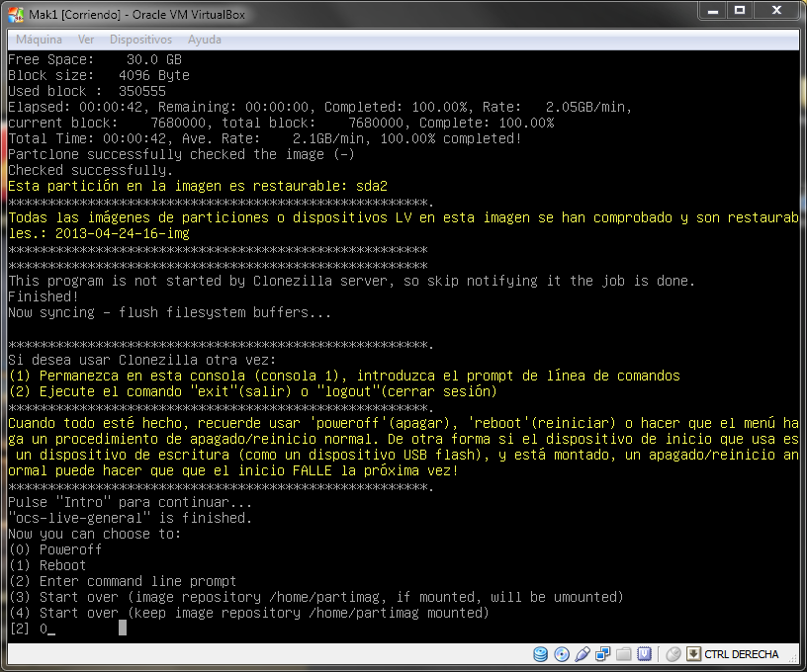Open the USB devices status icon
807x672 pixels.
tap(583, 654)
